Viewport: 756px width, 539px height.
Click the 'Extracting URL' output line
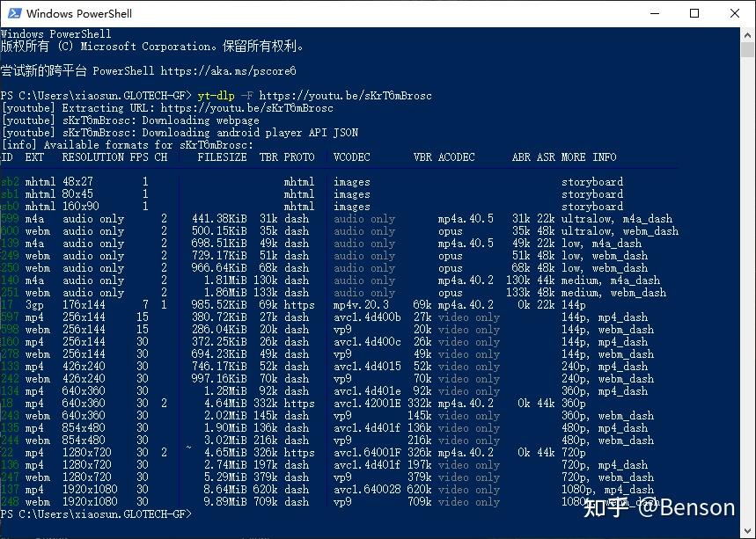pyautogui.click(x=167, y=108)
